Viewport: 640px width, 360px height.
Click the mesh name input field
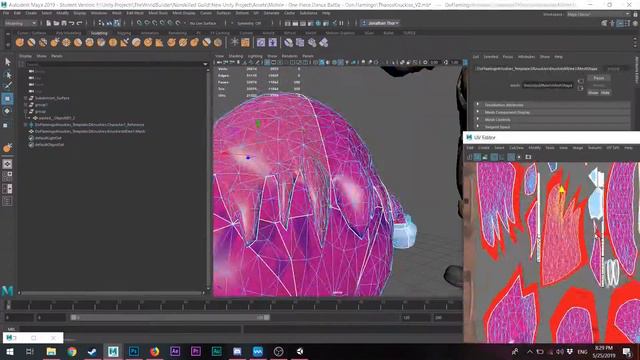pos(548,85)
